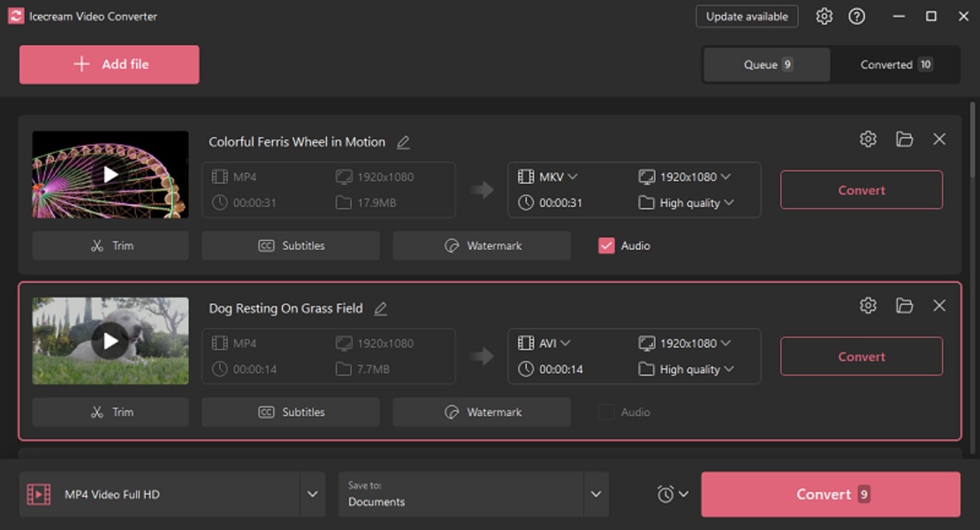Select the Queue tab
Viewport: 980px width, 530px height.
coord(767,64)
